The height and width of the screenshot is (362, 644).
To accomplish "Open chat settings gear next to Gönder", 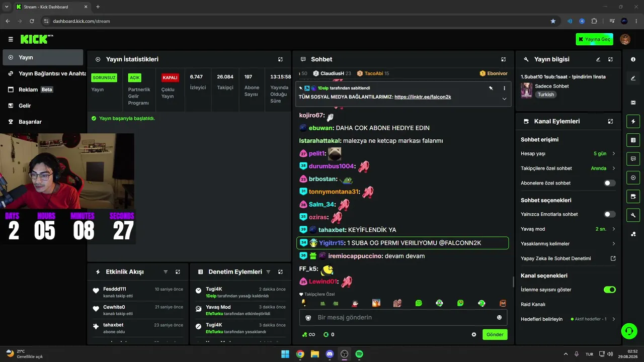I will coord(473,335).
